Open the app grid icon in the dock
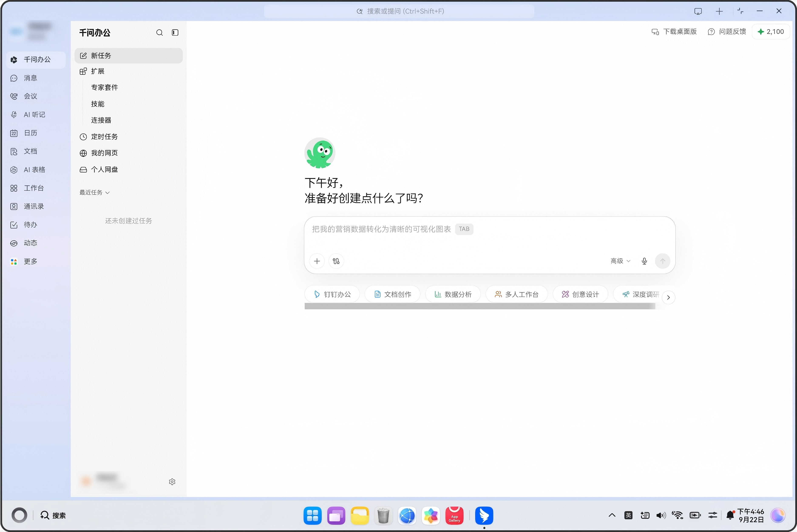Image resolution: width=797 pixels, height=532 pixels. 312,516
